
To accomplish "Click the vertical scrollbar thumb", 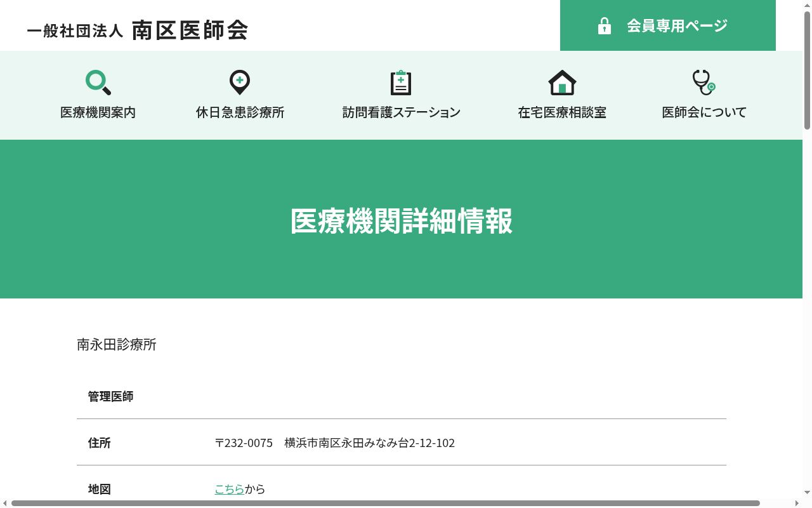I will [807, 70].
